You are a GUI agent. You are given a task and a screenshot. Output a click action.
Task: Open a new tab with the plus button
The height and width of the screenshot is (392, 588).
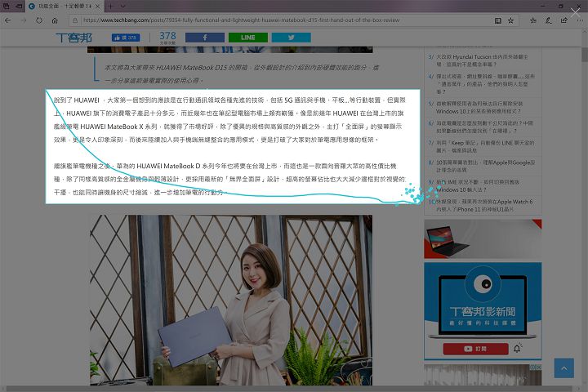110,7
